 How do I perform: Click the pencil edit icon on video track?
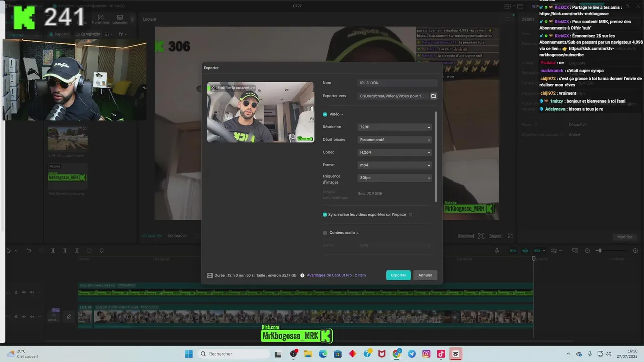coord(69,317)
